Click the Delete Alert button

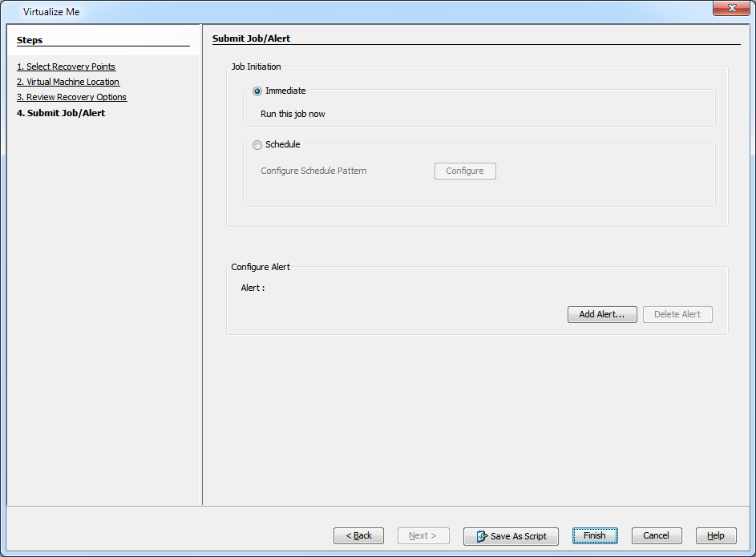[x=677, y=315]
